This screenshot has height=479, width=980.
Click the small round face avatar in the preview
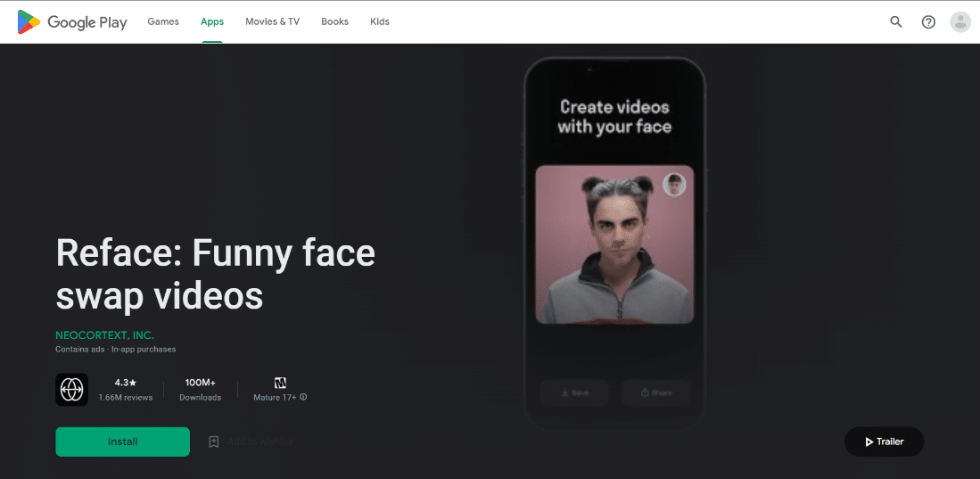[674, 185]
